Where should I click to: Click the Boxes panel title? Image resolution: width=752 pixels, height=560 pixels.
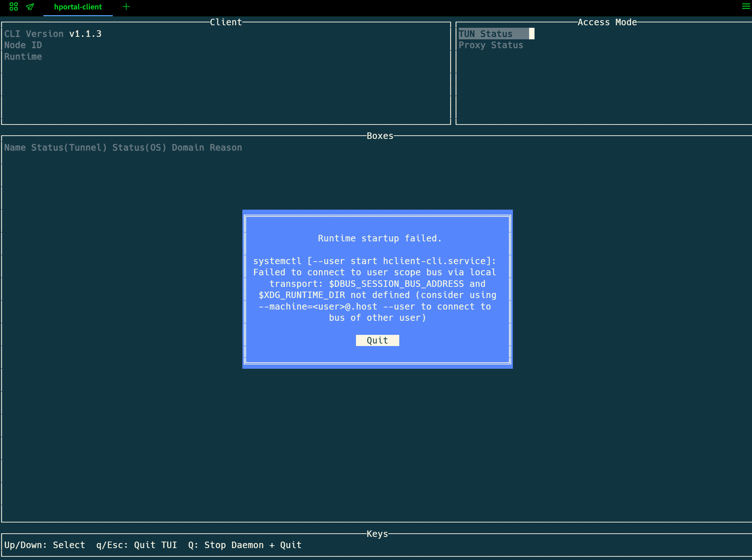380,136
